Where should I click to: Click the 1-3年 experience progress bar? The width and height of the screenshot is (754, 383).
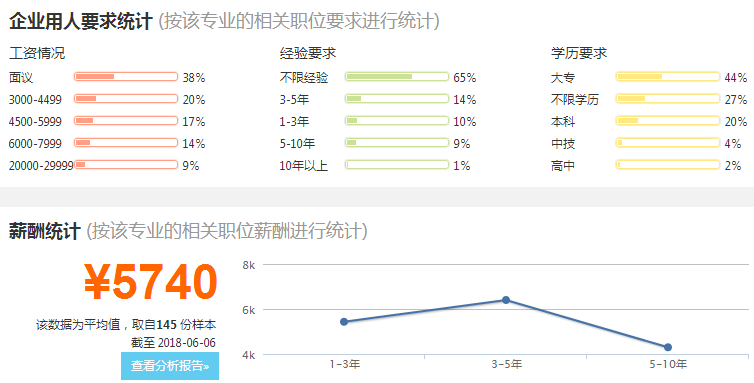(397, 121)
